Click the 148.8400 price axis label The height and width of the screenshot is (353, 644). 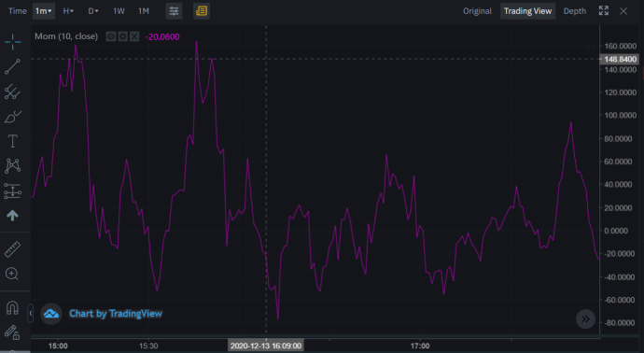tap(620, 59)
